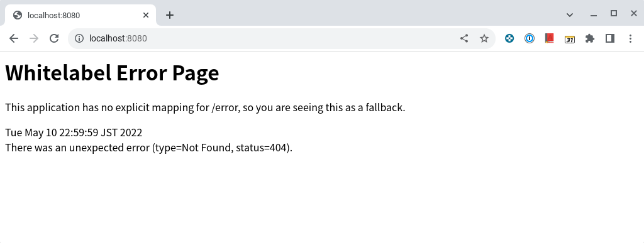Bookmark this tab with the star

[484, 38]
